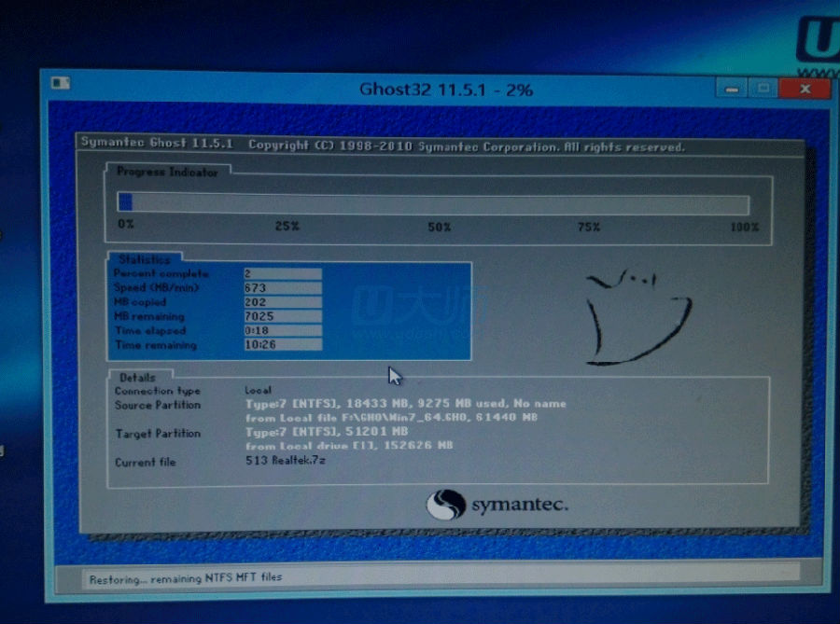Click the Restoring status bar message
The image size is (840, 624).
pos(185,579)
